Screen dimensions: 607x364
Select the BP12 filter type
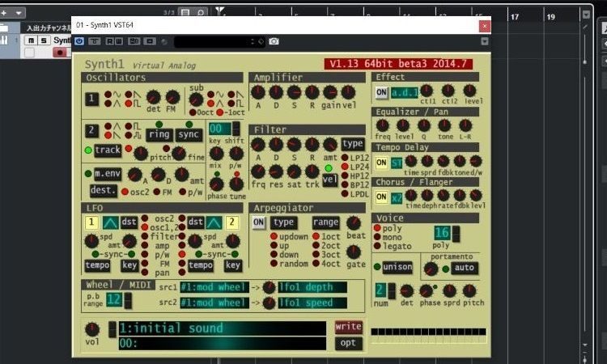[x=345, y=185]
